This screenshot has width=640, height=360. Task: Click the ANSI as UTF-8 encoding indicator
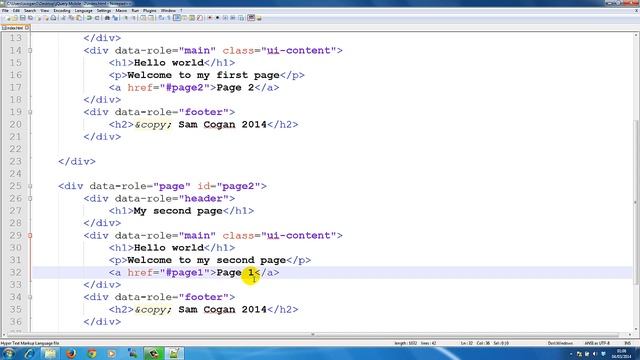click(597, 343)
